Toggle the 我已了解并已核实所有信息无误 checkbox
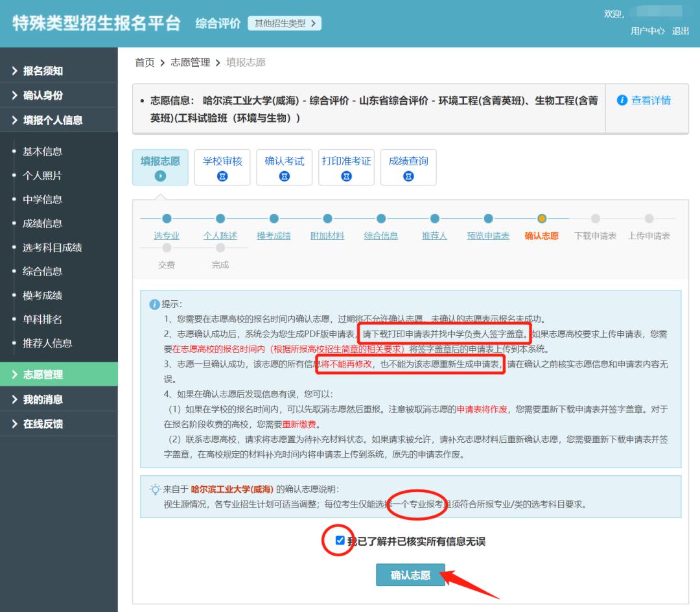 click(x=340, y=541)
